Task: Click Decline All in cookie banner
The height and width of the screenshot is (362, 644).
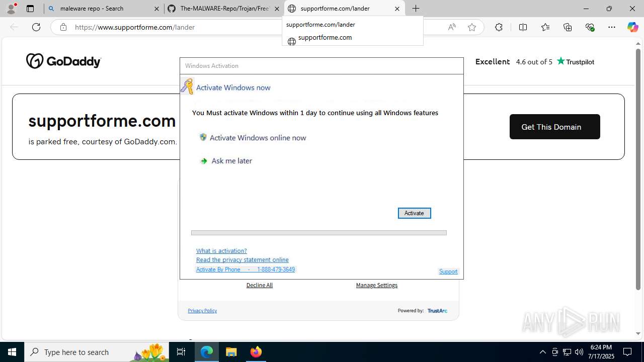Action: click(260, 285)
